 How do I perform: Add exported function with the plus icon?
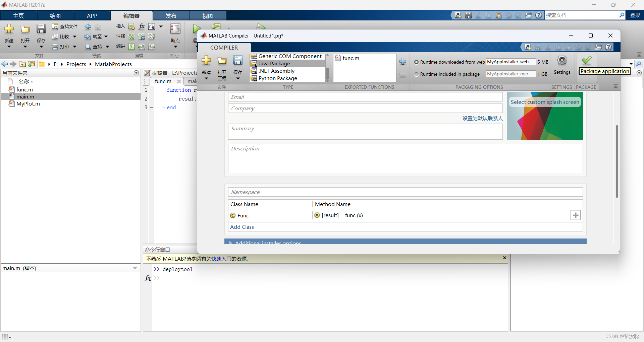403,62
